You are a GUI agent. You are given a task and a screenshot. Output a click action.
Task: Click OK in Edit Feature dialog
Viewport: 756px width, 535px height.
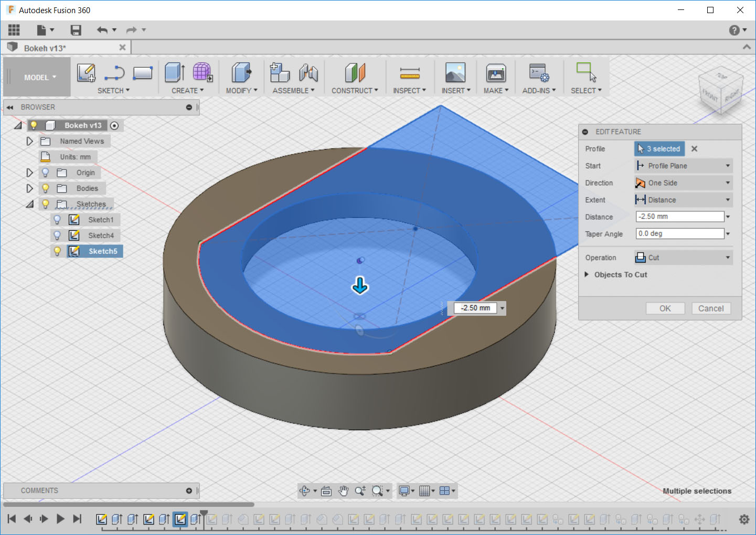click(665, 308)
